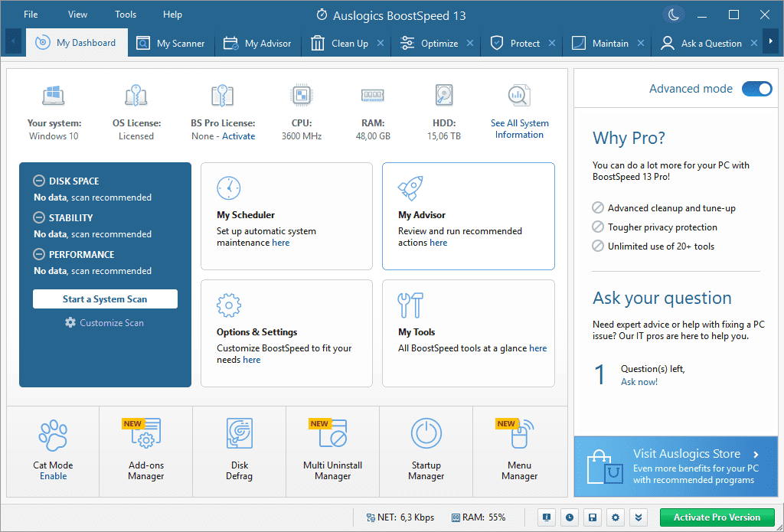Open the View menu
784x532 pixels.
[x=77, y=15]
